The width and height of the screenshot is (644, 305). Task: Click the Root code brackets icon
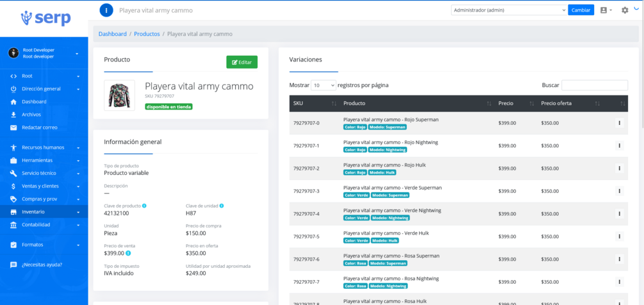[x=13, y=76]
